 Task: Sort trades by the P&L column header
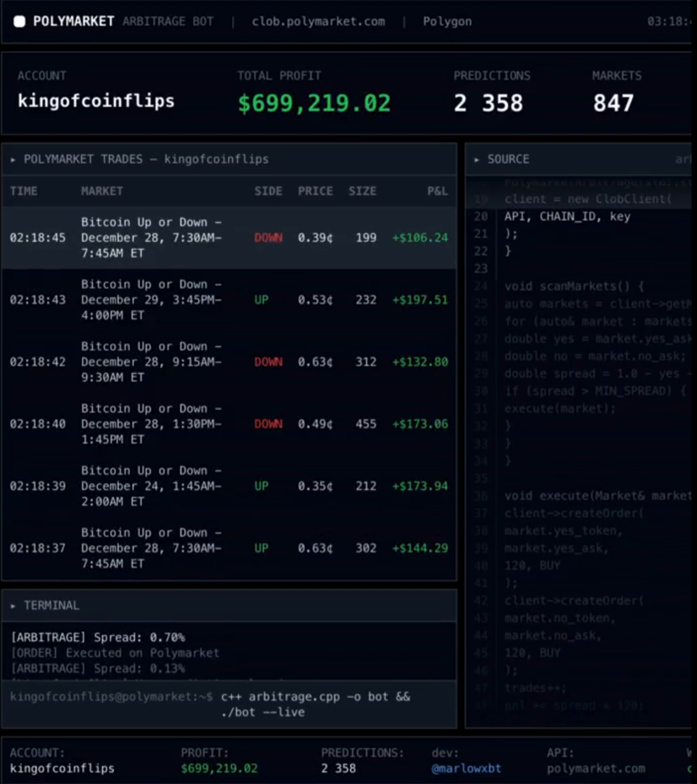[437, 191]
